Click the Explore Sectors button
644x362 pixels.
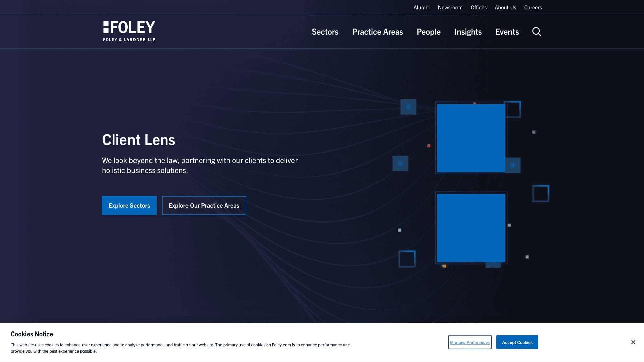129,205
